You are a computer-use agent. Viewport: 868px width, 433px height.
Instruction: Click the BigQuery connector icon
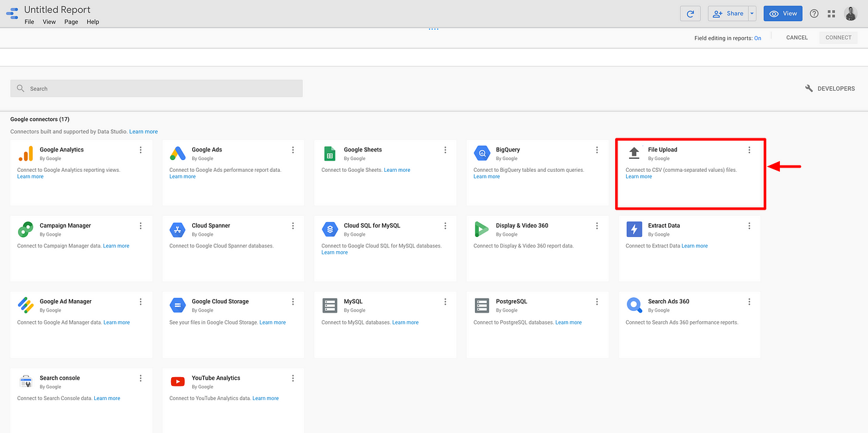(482, 153)
